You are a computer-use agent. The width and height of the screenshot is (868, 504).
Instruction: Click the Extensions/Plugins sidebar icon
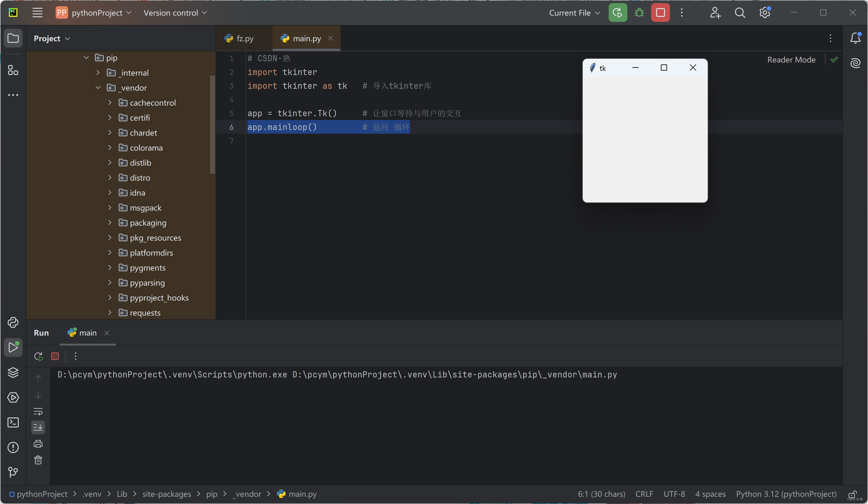12,70
